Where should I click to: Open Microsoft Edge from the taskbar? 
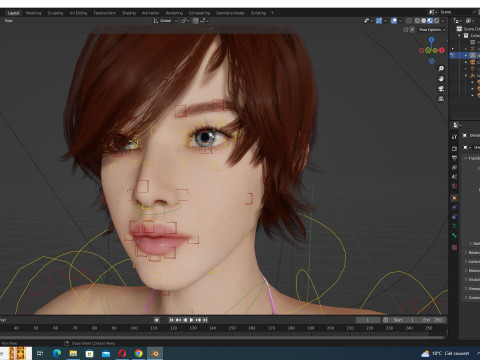(x=57, y=353)
